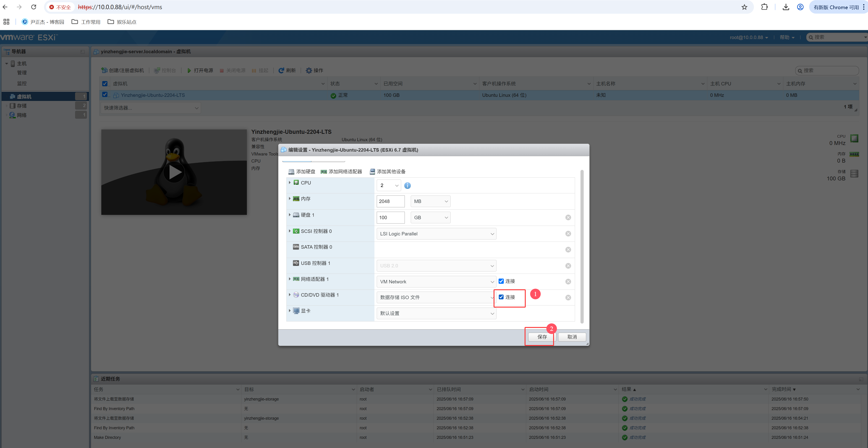This screenshot has height=448, width=868.
Task: Click Add other device icon
Action: coord(372,171)
